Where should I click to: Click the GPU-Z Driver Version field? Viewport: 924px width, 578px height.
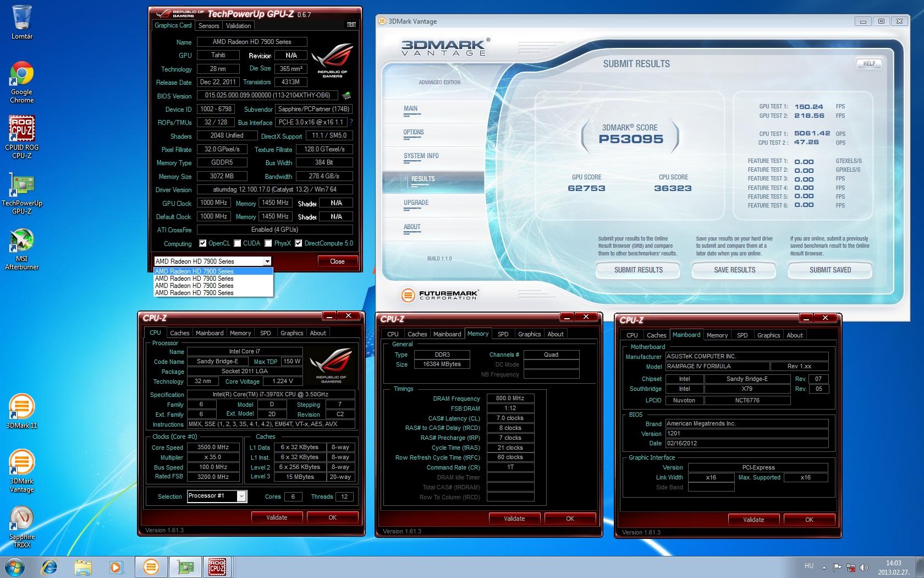(274, 189)
